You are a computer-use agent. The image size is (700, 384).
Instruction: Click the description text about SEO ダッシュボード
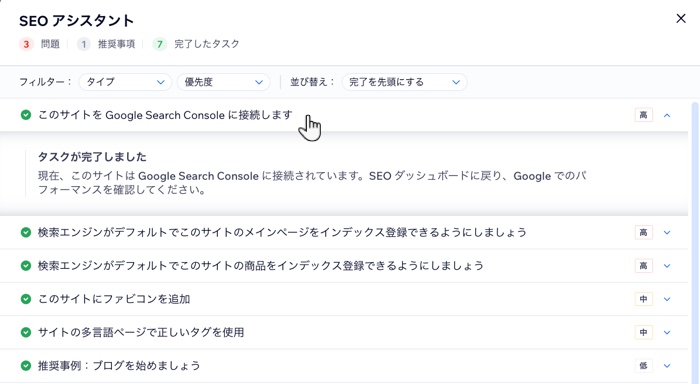[x=312, y=183]
